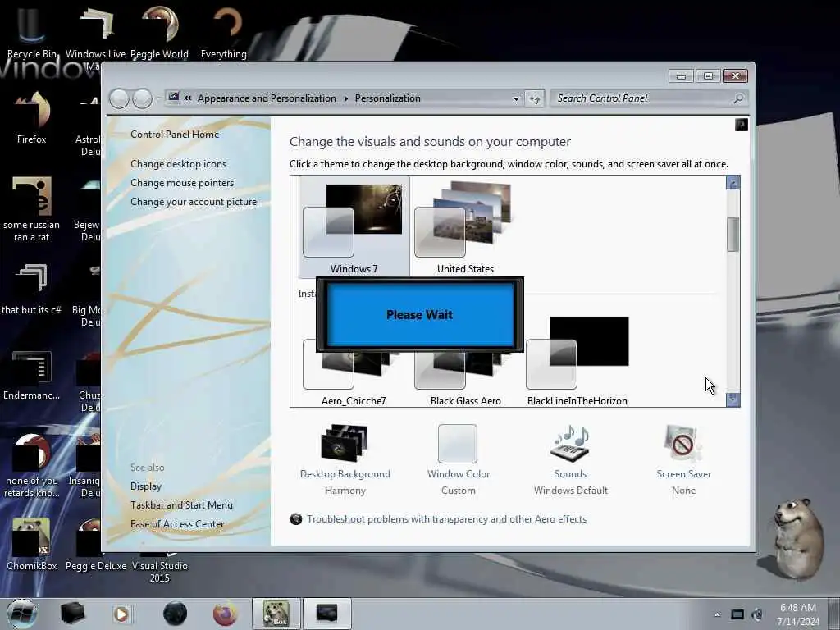Show hidden system tray icons
840x630 pixels.
click(717, 614)
